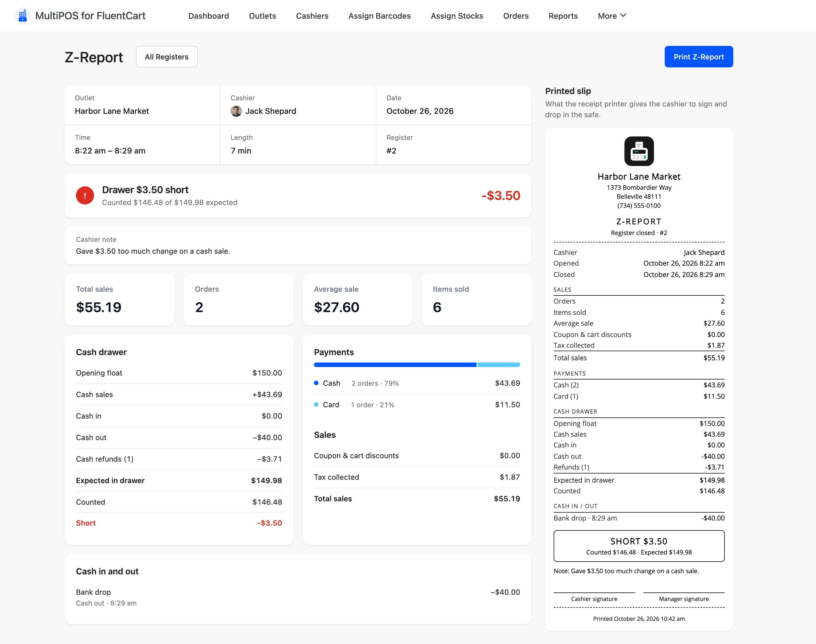Go to the Orders page

point(516,16)
